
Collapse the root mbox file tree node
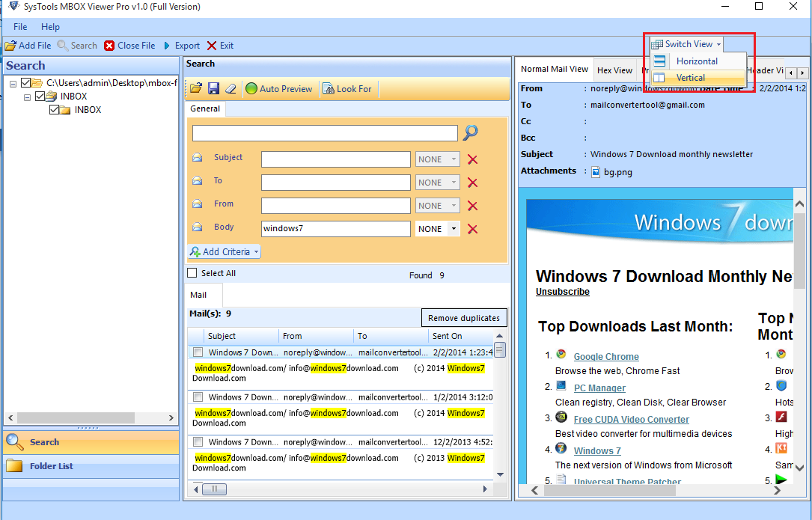(x=13, y=83)
